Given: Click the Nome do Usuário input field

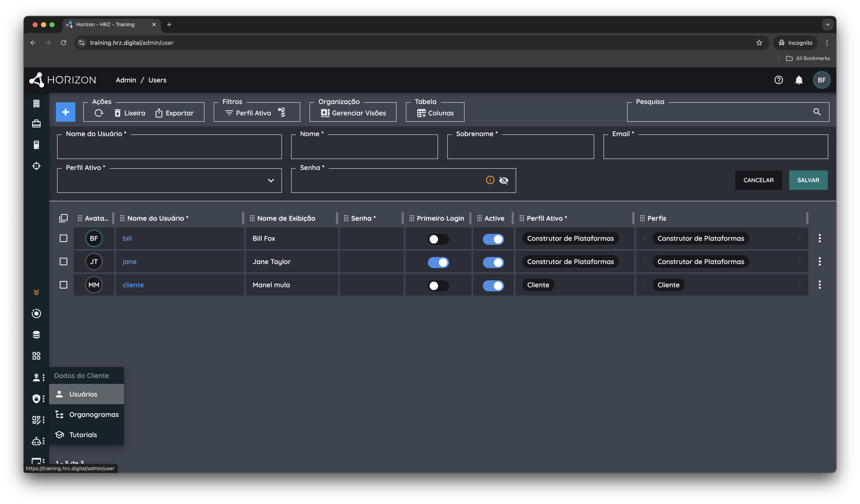Looking at the screenshot, I should (x=169, y=147).
